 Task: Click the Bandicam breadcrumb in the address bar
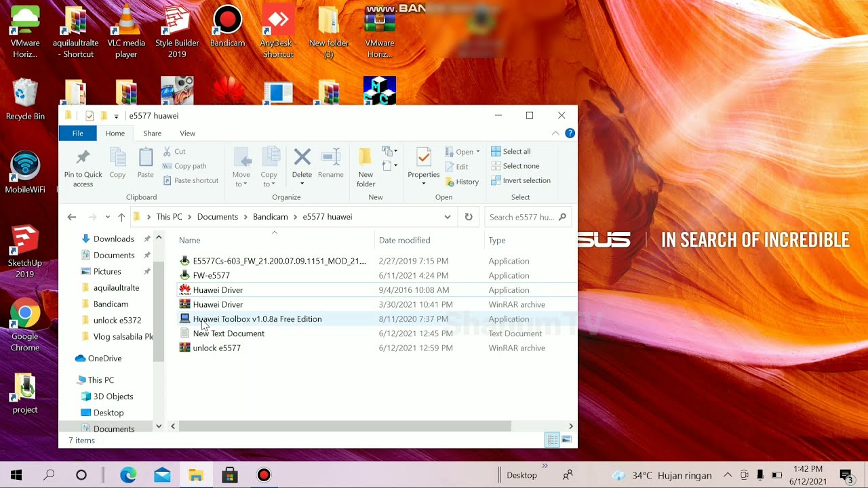click(271, 217)
